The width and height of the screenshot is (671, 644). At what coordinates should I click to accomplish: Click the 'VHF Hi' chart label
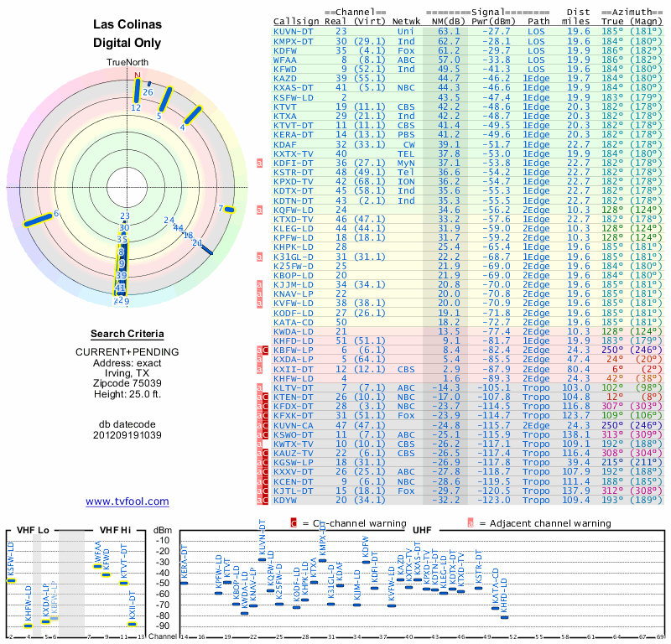click(115, 530)
